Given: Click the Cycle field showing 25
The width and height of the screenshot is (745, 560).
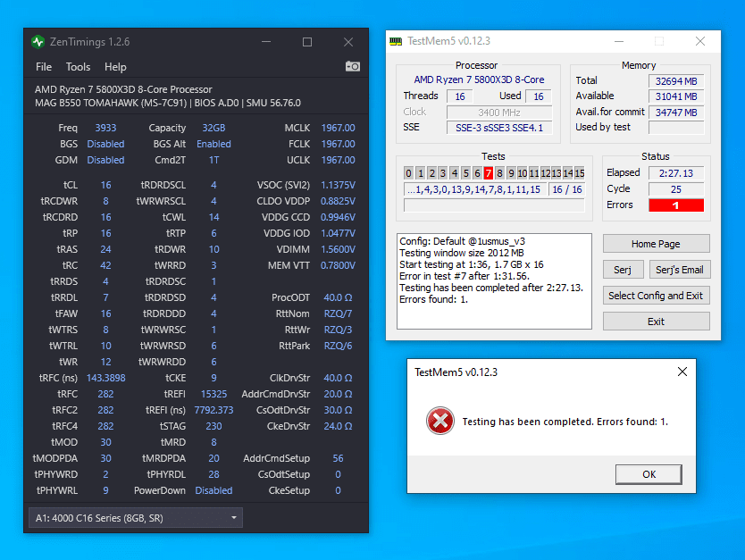Looking at the screenshot, I should 675,189.
